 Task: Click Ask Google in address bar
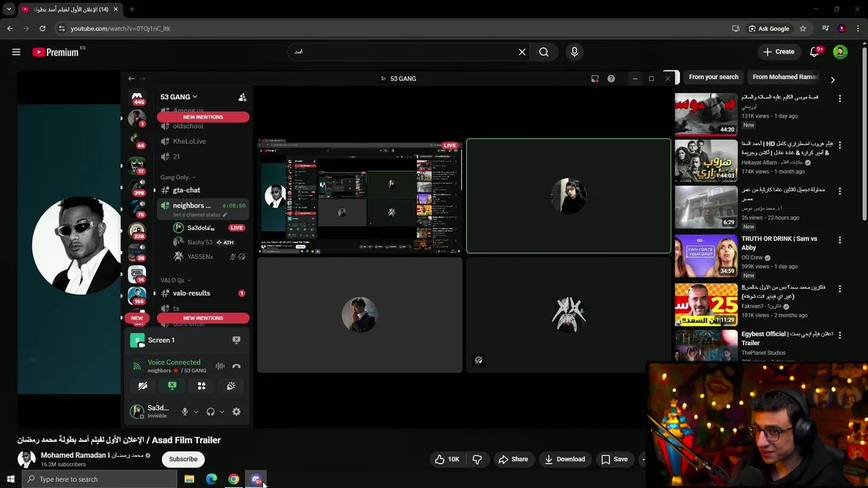[x=769, y=28]
